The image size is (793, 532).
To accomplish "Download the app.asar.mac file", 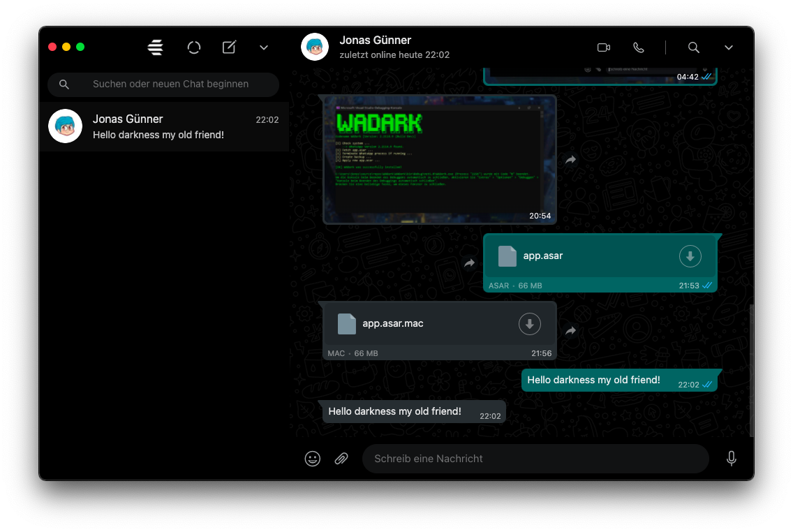I will pyautogui.click(x=529, y=323).
